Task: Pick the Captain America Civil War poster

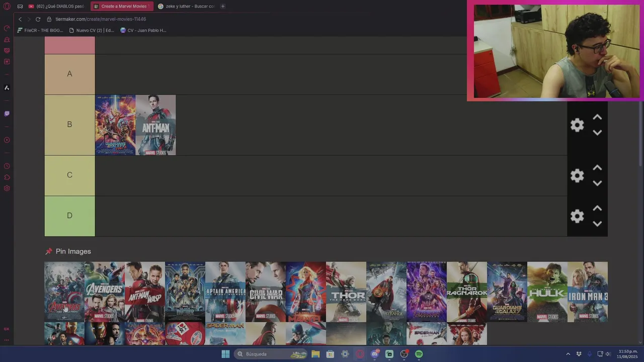Action: click(266, 292)
